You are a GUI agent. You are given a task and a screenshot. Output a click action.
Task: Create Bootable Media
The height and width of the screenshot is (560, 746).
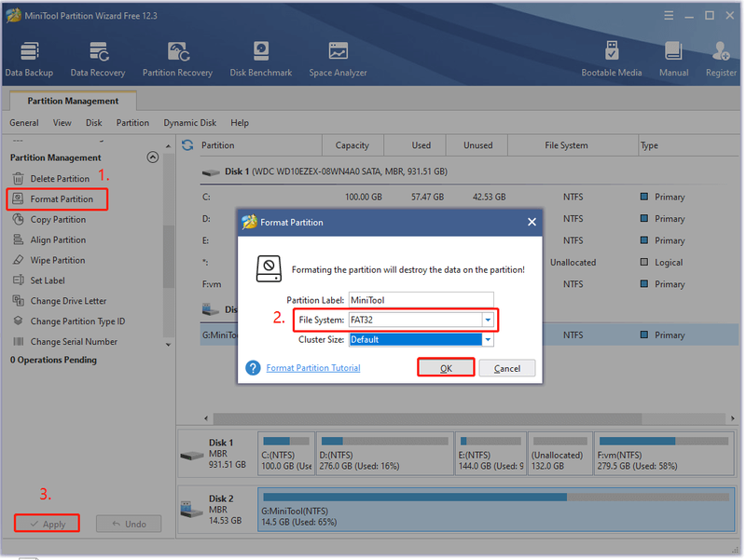tap(612, 59)
